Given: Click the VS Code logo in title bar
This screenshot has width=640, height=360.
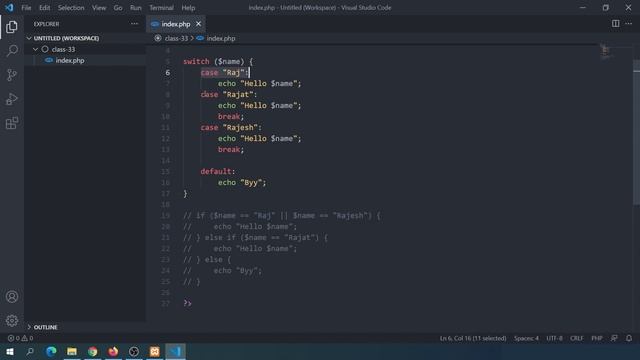Looking at the screenshot, I should [x=9, y=7].
